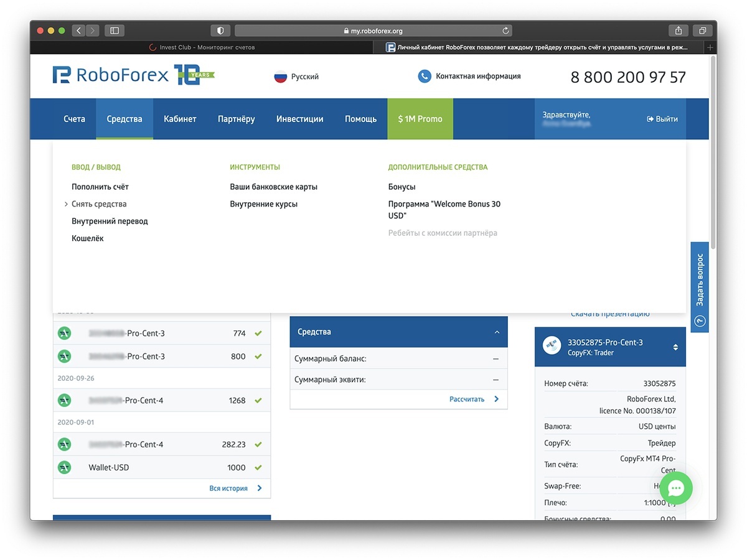Click the 2020-09-26 date heading
The height and width of the screenshot is (560, 747).
coord(76,378)
